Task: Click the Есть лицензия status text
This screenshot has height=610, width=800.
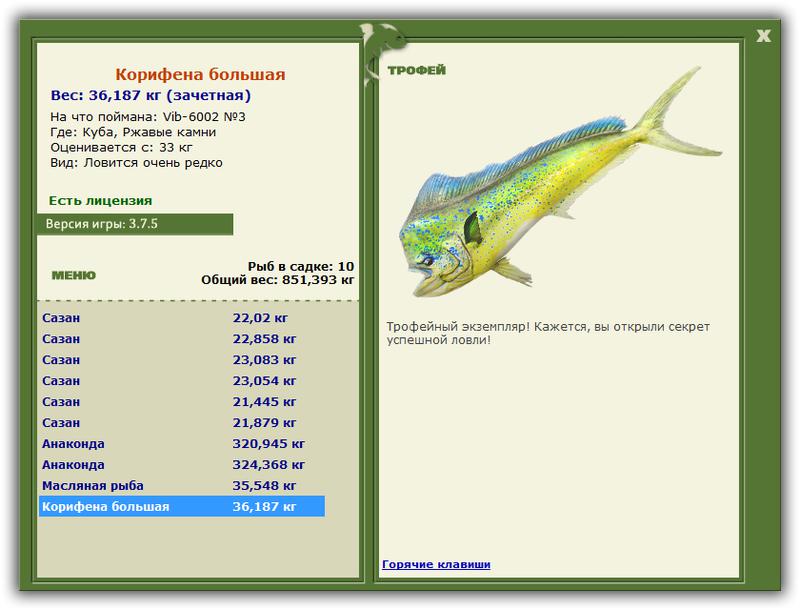Action: pyautogui.click(x=101, y=200)
